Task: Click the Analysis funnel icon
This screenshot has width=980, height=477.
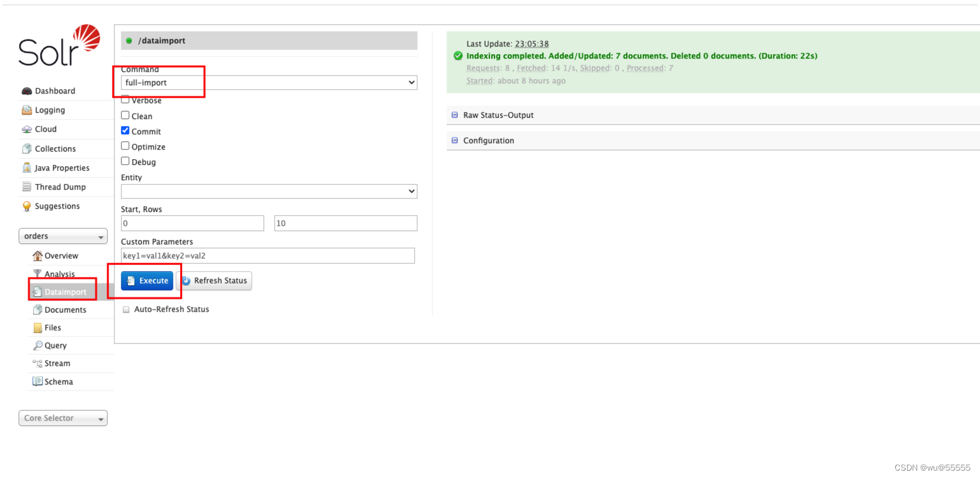Action: pyautogui.click(x=38, y=274)
